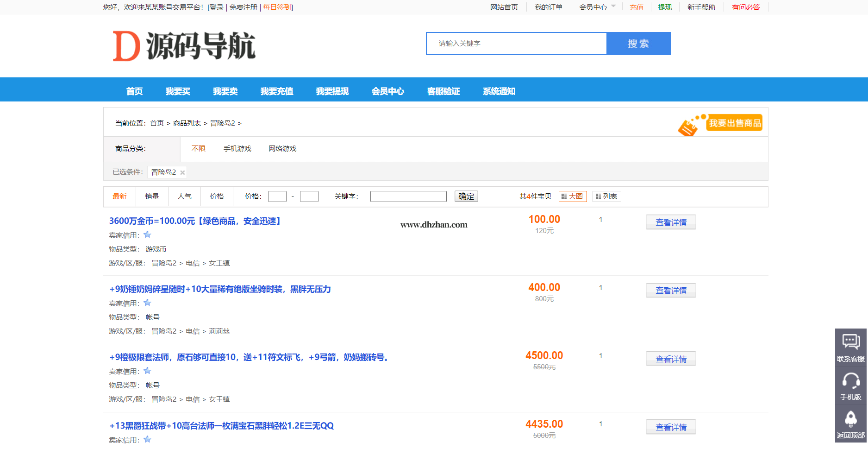The height and width of the screenshot is (449, 868).
Task: Open 我要充值 in the navigation bar
Action: (276, 91)
